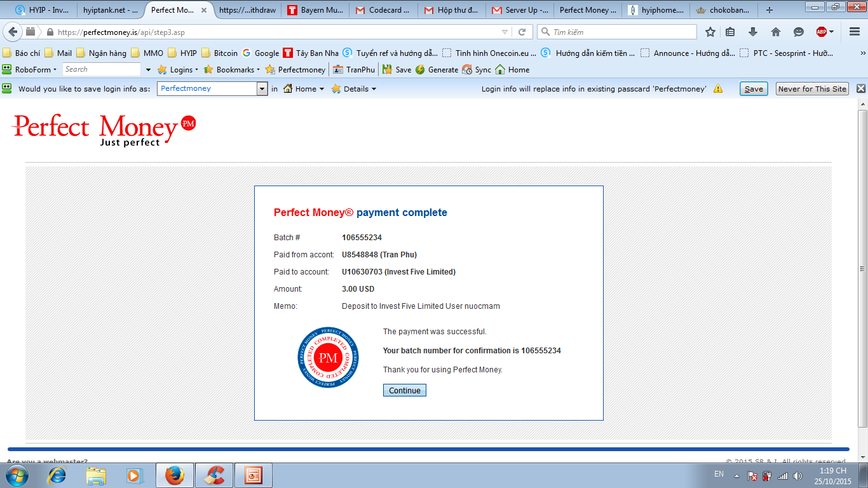
Task: Switch to the chokoban... tab
Action: (x=724, y=10)
